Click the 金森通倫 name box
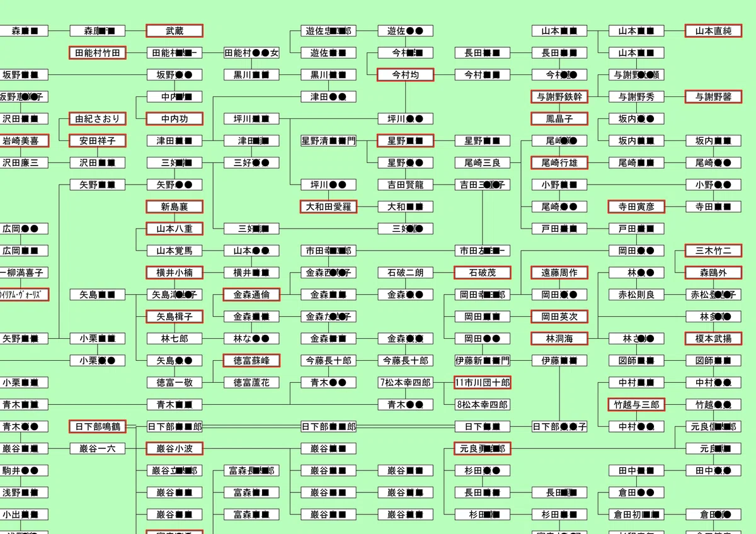Viewport: 756px width, 534px height. click(251, 295)
